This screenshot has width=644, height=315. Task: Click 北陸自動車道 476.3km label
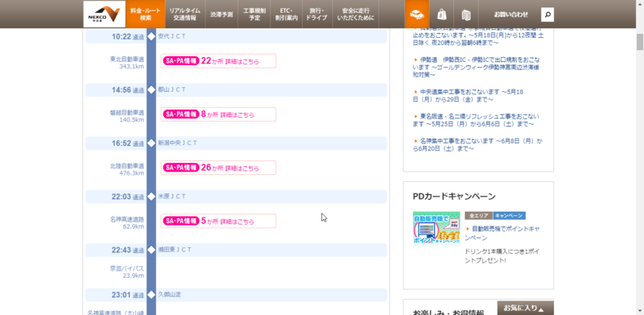point(127,169)
